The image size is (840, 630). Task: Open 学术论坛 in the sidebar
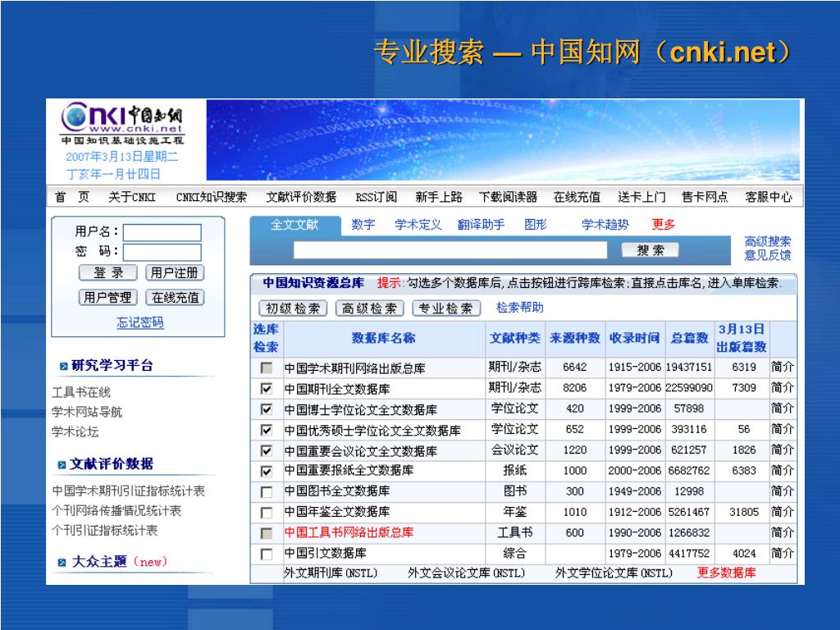pos(75,431)
